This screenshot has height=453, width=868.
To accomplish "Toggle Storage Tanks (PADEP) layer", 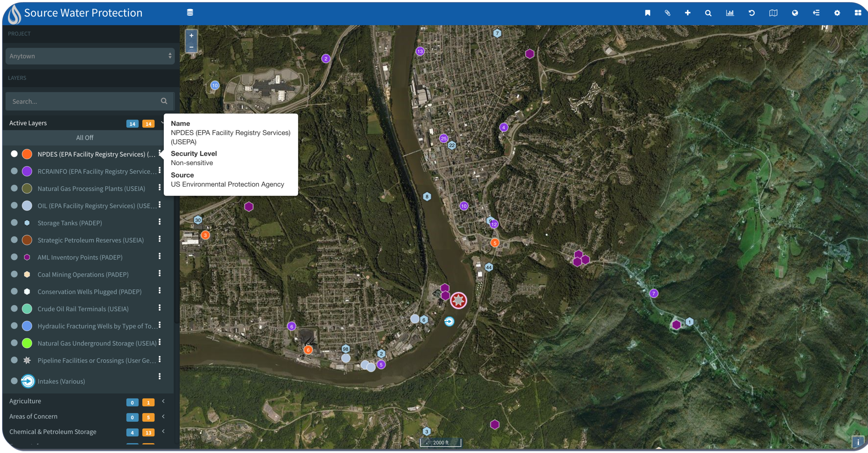I will pos(14,223).
